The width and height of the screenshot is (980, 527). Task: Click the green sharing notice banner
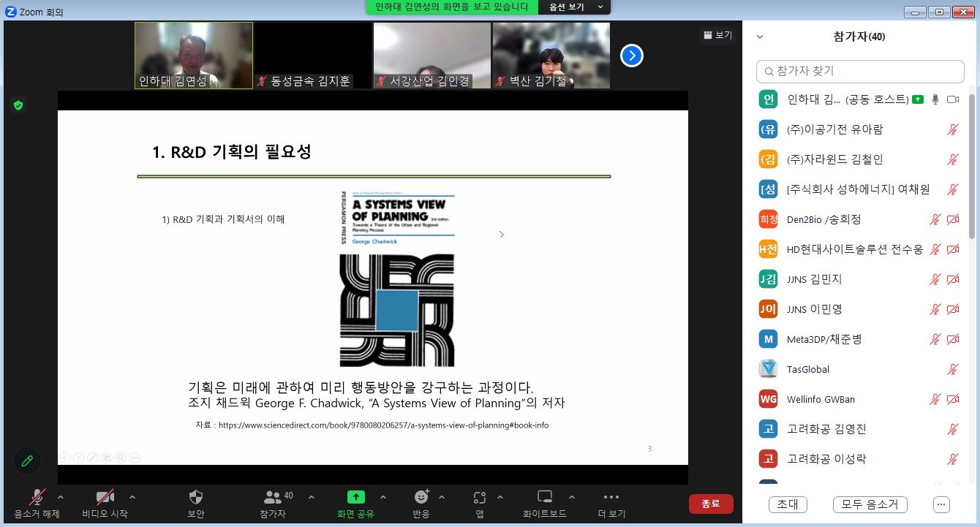click(x=452, y=7)
